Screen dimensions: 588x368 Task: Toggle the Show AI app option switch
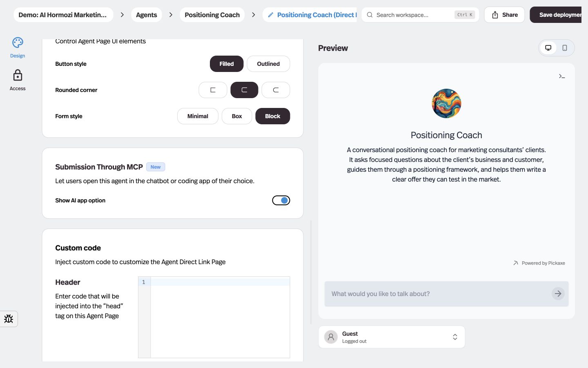tap(281, 200)
